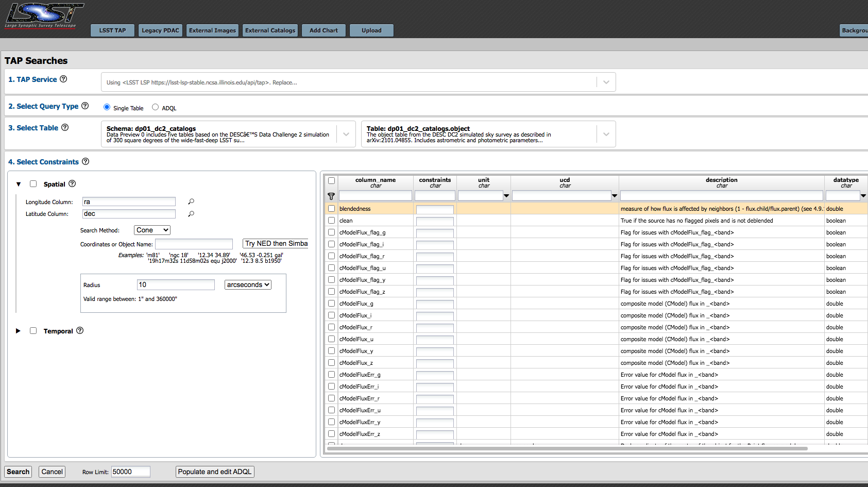Click the LSST logo
The width and height of the screenshot is (868, 487).
point(44,15)
